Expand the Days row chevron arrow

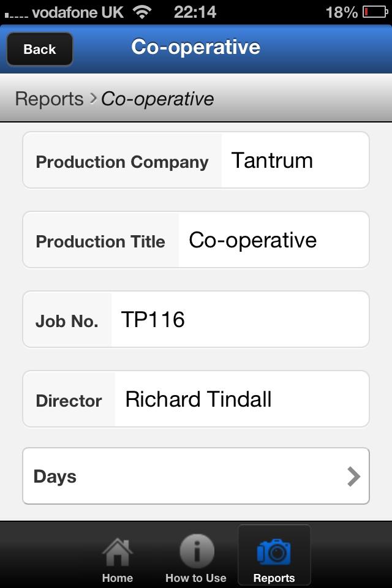click(353, 477)
